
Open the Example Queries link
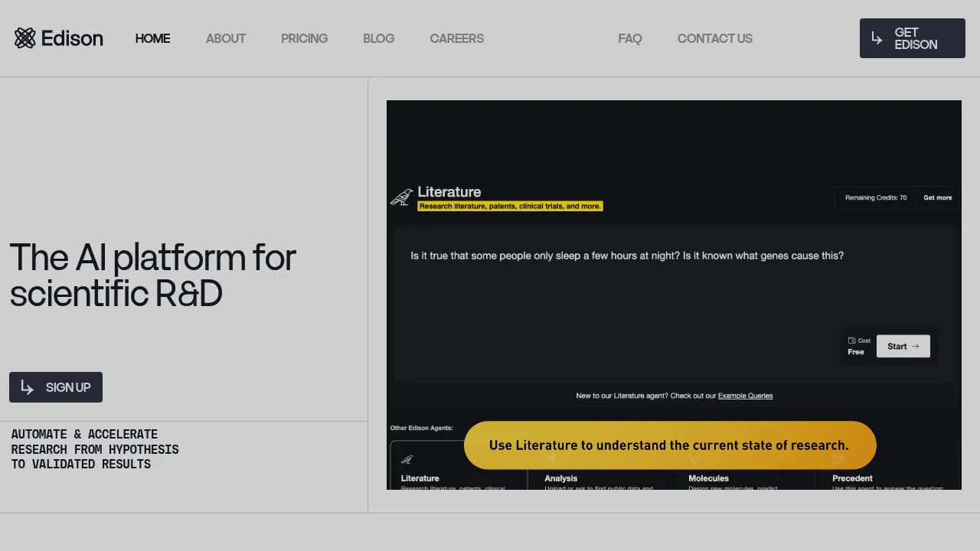[745, 396]
